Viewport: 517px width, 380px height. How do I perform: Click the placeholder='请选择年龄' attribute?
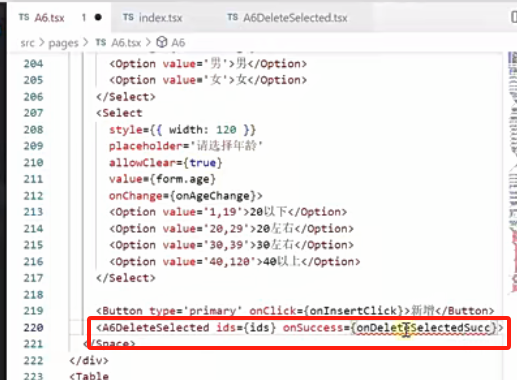coord(186,146)
